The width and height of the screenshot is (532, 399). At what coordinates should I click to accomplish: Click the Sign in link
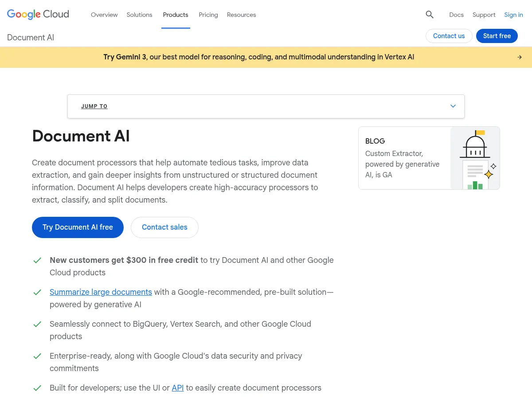point(513,15)
